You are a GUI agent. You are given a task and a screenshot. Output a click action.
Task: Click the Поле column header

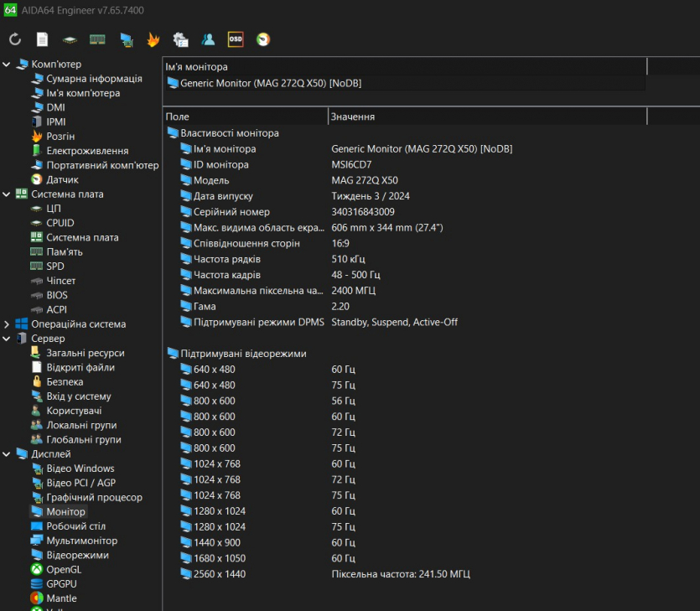click(x=243, y=117)
